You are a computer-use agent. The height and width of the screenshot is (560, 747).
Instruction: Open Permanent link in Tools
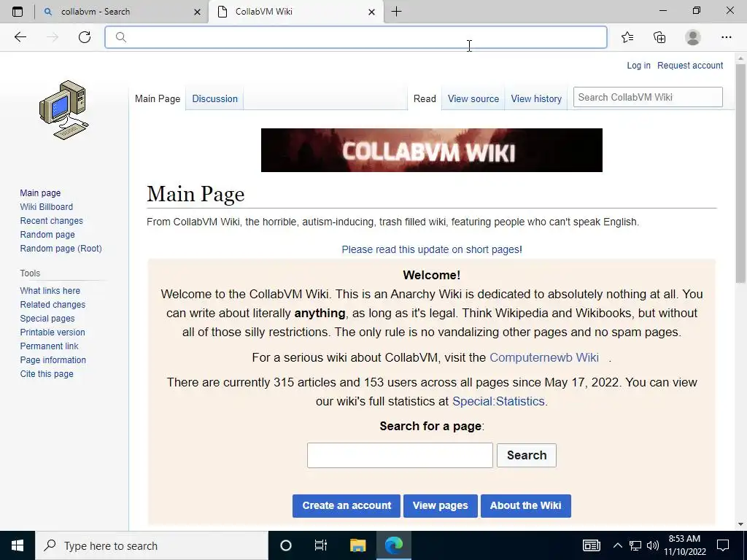click(x=49, y=346)
